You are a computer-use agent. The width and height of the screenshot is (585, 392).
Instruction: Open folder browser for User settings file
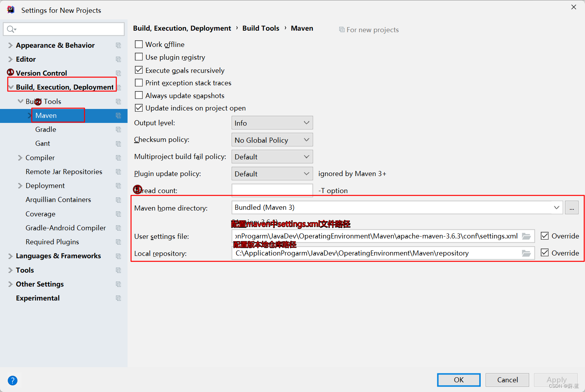coord(526,236)
